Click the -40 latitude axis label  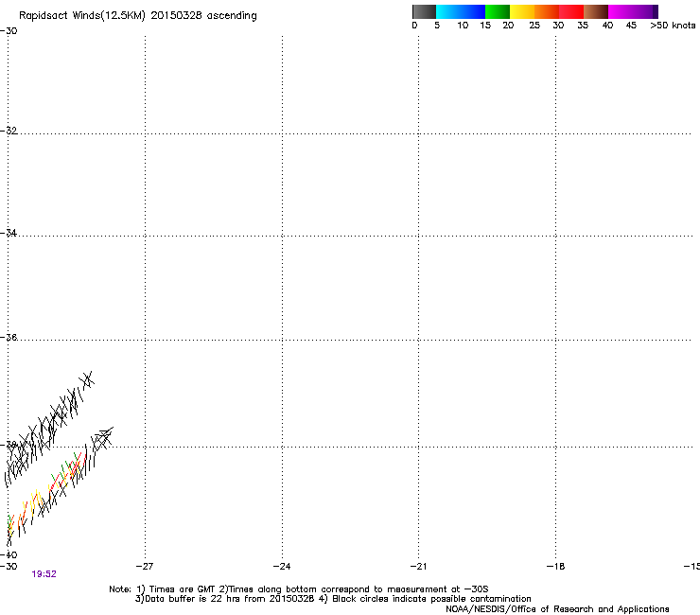(x=9, y=554)
